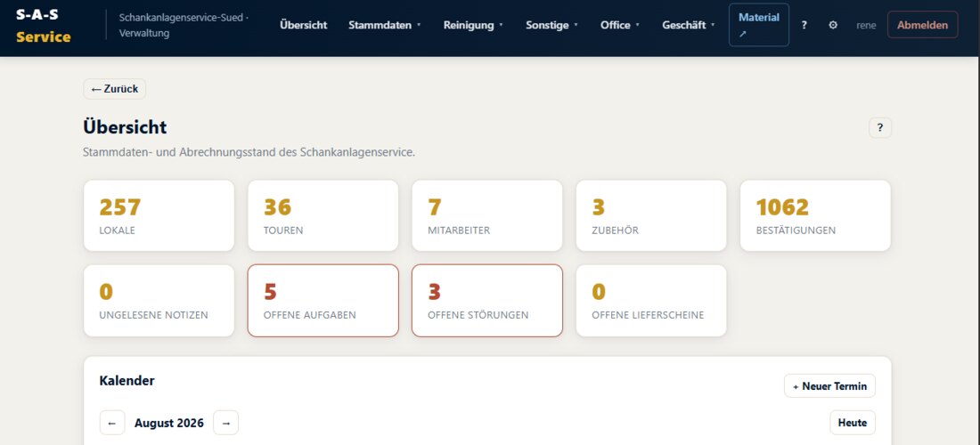The height and width of the screenshot is (445, 980).
Task: Click the help question mark in navbar
Action: click(x=804, y=25)
